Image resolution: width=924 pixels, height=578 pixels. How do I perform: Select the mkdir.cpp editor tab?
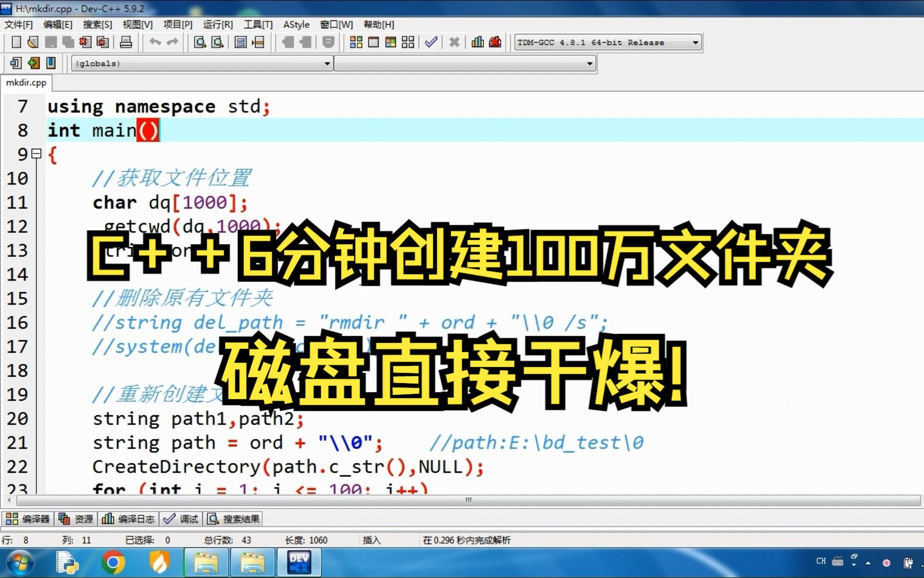(26, 82)
